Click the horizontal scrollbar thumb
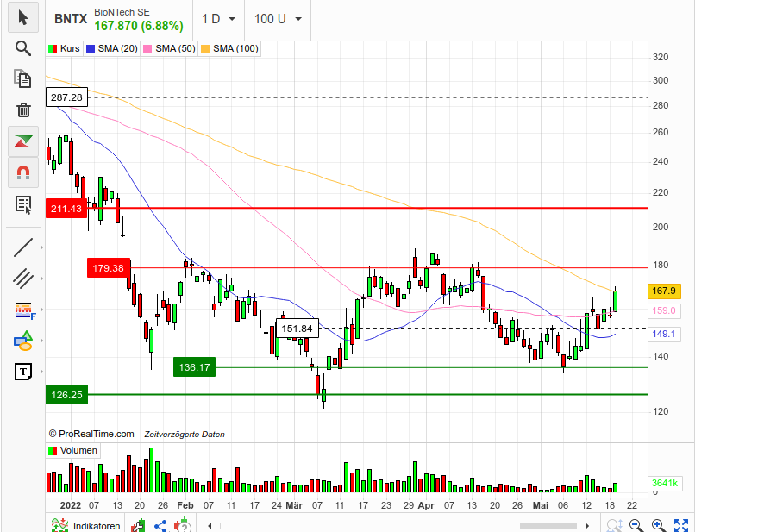The image size is (764, 532). [x=548, y=526]
